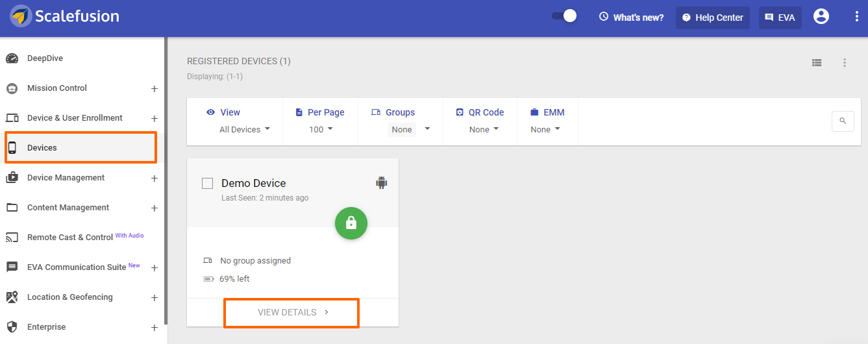868x344 pixels.
Task: Expand Content Management section
Action: tap(155, 208)
